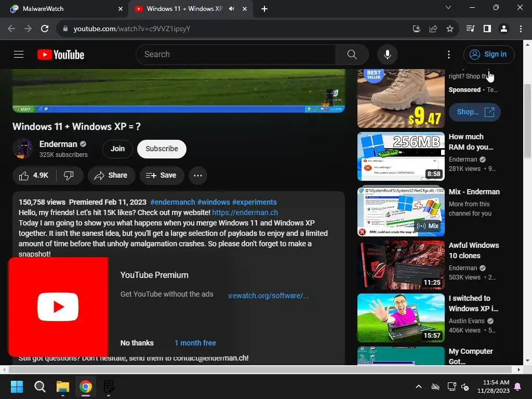Click the horizontal scrollbar track
This screenshot has width=532, height=399.
(260, 369)
